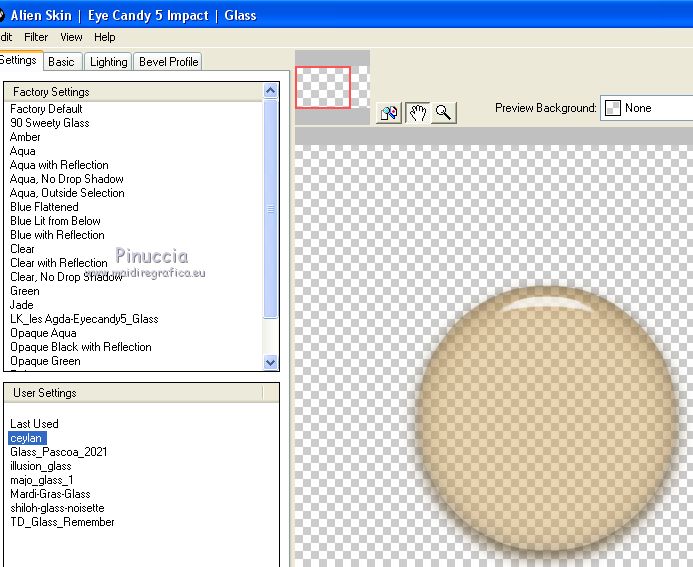This screenshot has width=693, height=567.
Task: Select Opaque Black with Reflection preset
Action: click(x=81, y=347)
